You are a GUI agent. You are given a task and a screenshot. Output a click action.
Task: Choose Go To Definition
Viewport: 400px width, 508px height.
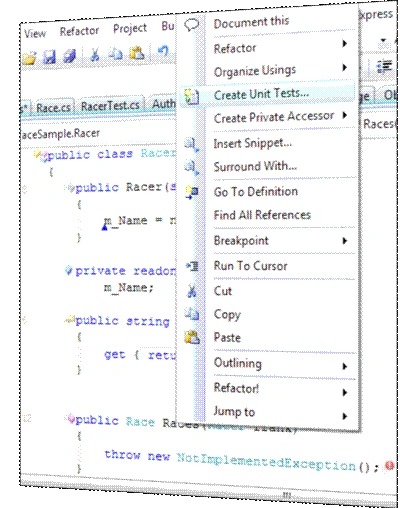pyautogui.click(x=256, y=192)
